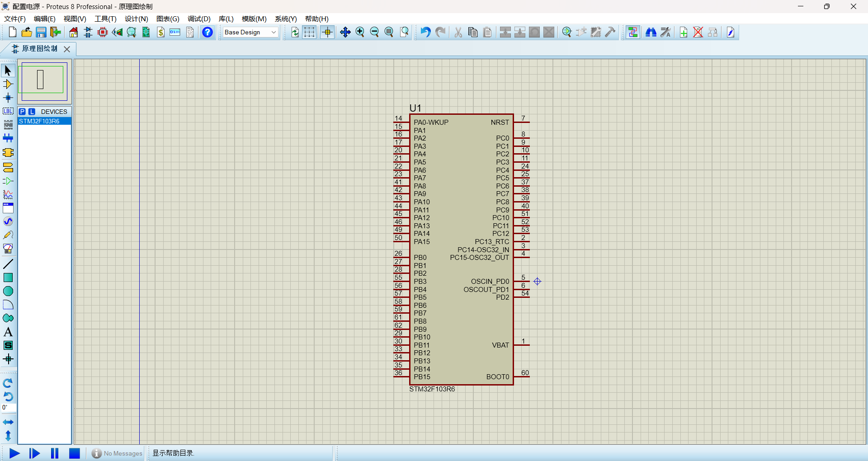Close the 原理图绘制 tab
The image size is (868, 461).
(x=67, y=49)
